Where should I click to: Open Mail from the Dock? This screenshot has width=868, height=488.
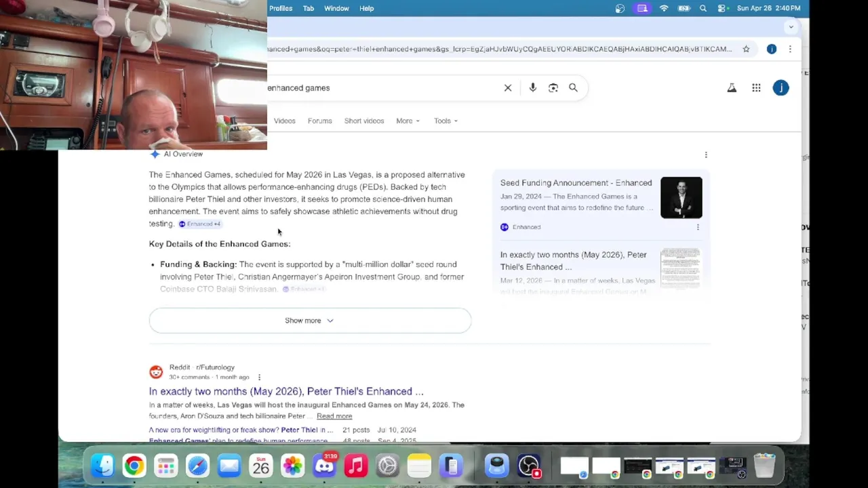coord(229,466)
